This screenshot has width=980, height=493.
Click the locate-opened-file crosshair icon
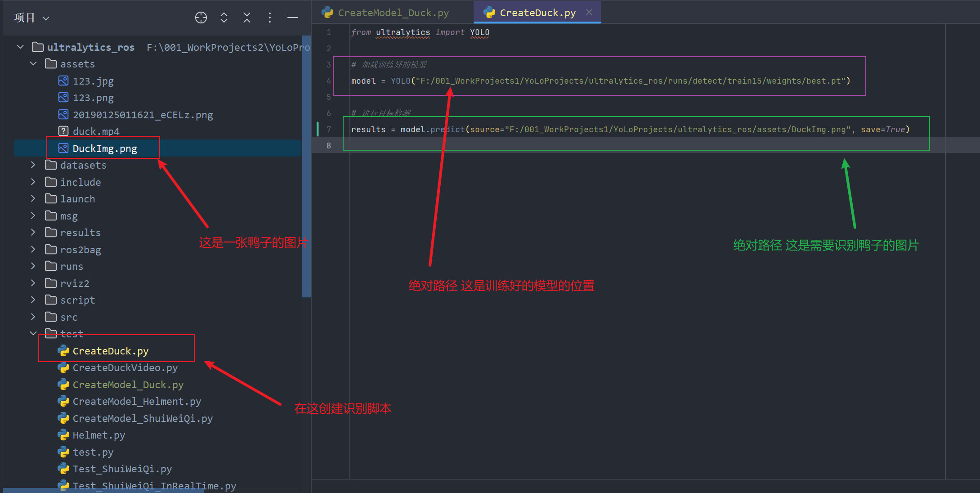pyautogui.click(x=201, y=18)
